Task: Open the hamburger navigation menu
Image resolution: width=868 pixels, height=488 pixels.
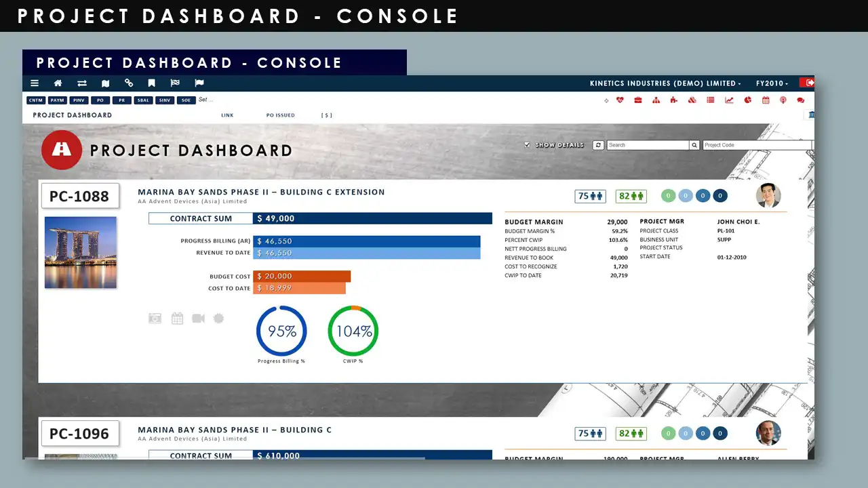Action: point(34,83)
